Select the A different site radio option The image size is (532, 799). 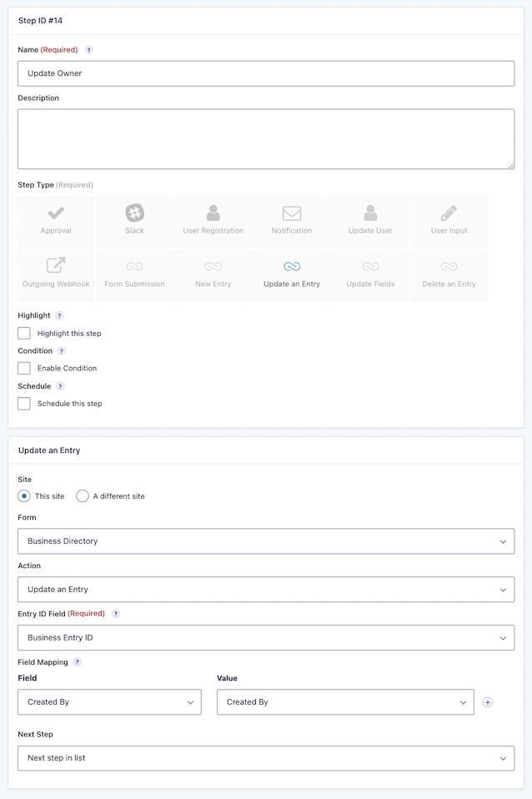point(83,496)
